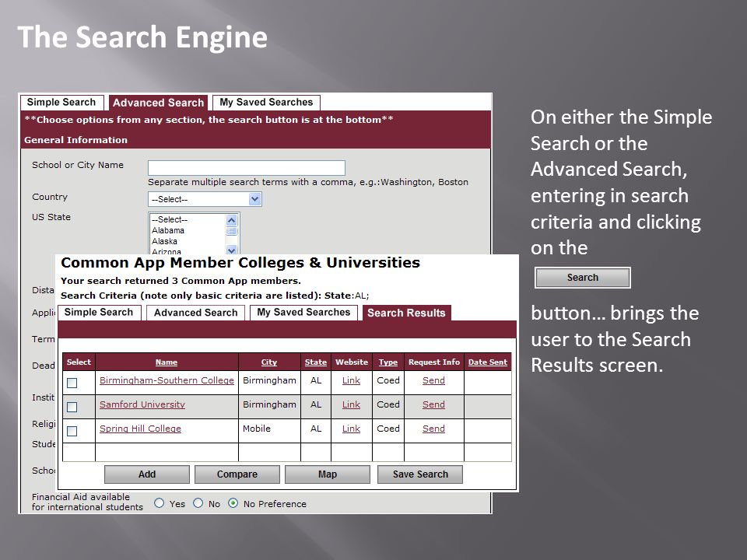
Task: Tick the checkbox for Spring Hill College
Action: coord(72,431)
